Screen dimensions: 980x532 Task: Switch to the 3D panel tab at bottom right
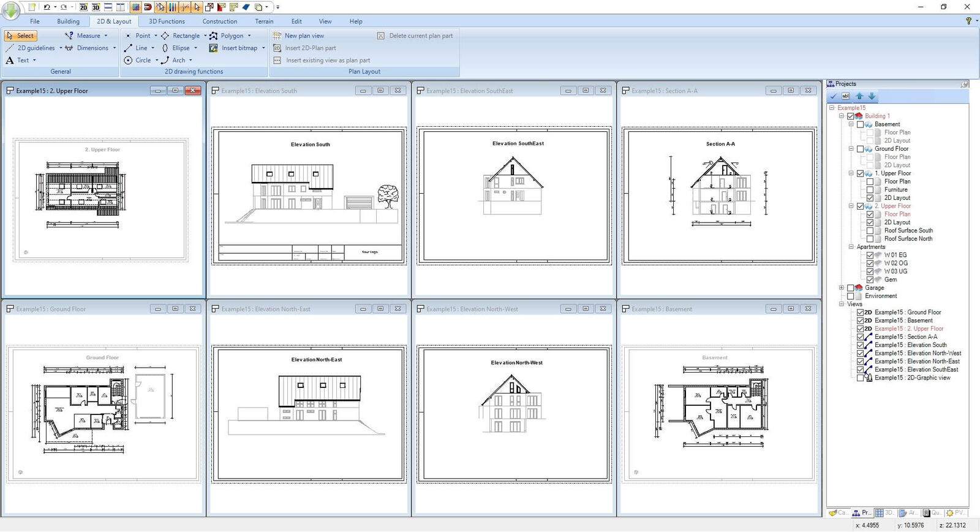[x=884, y=512]
